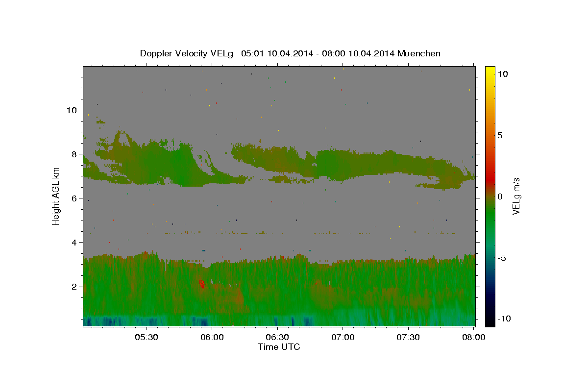The width and height of the screenshot is (588, 392).
Task: Click the height axis label 4
Action: 74,242
